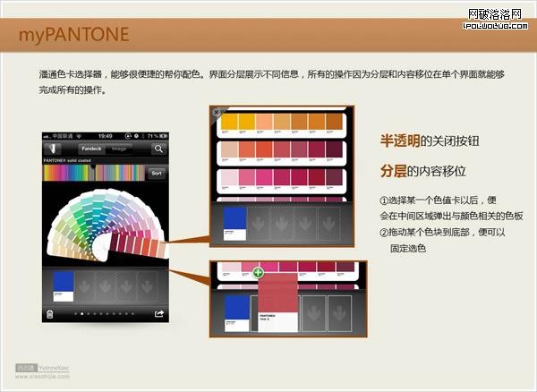Select blue swatch in upper zoomed panel tray

(234, 224)
